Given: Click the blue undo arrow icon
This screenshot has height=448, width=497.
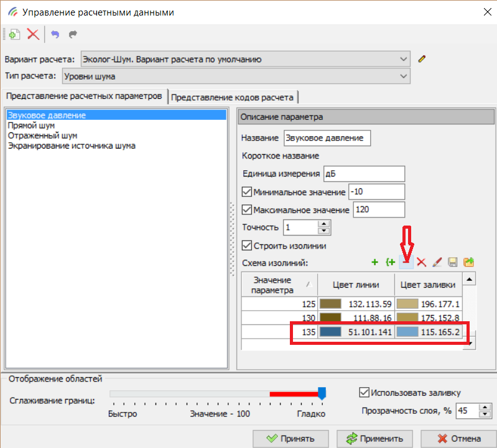Looking at the screenshot, I should tap(55, 35).
